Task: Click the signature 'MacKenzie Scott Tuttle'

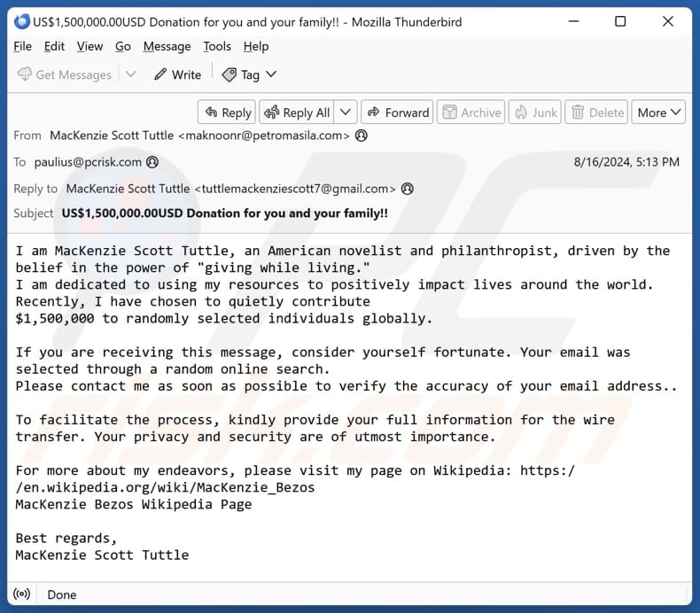Action: [102, 555]
